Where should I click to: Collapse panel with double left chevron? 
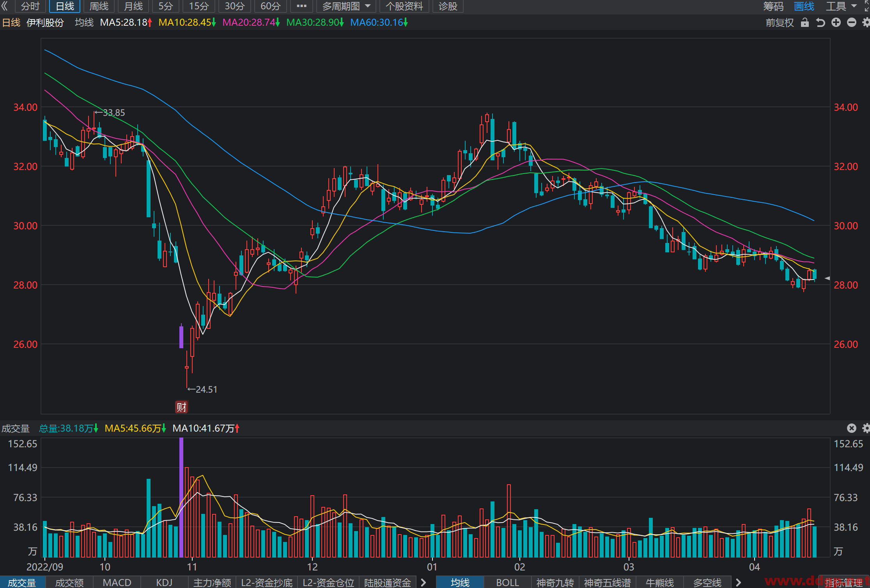point(5,6)
